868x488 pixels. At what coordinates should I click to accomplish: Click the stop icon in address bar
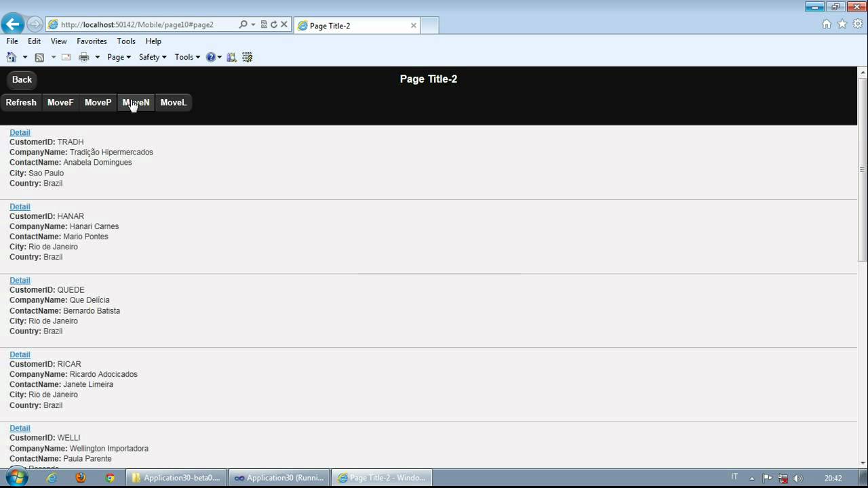tap(284, 24)
